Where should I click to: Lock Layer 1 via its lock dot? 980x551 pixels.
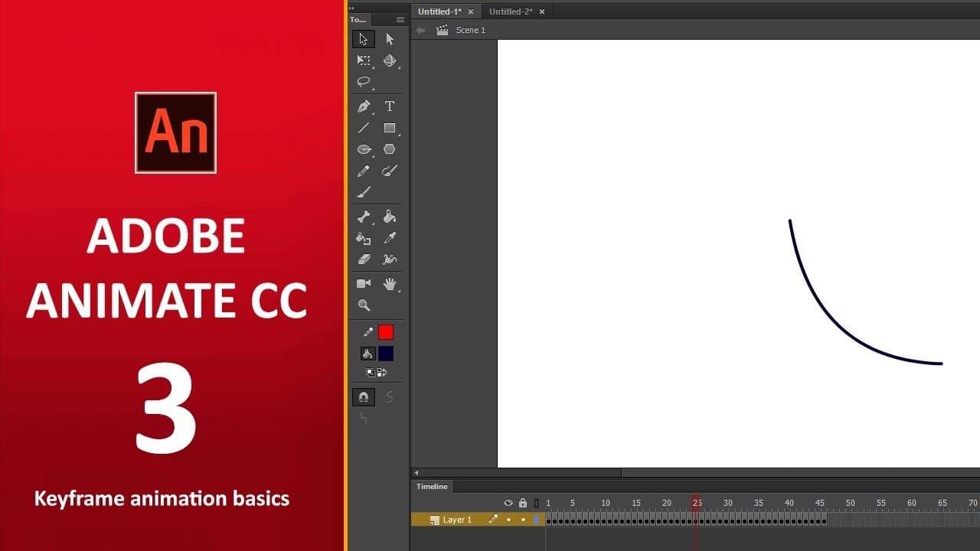click(523, 520)
